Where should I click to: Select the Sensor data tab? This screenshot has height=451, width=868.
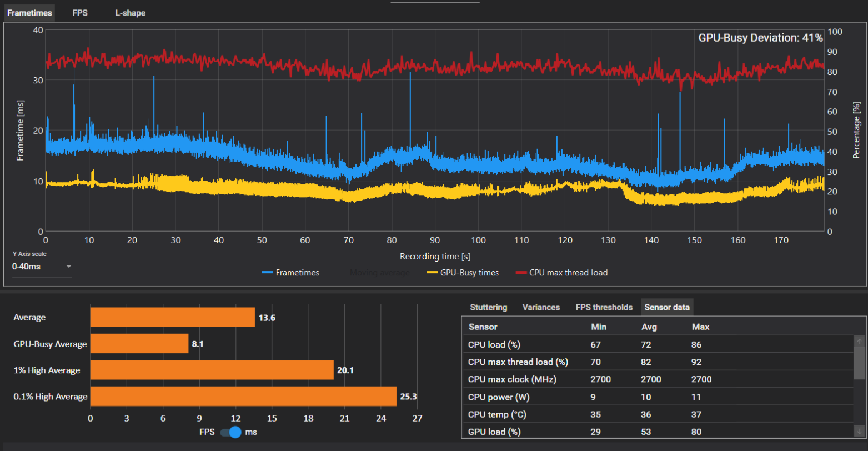[x=667, y=307]
